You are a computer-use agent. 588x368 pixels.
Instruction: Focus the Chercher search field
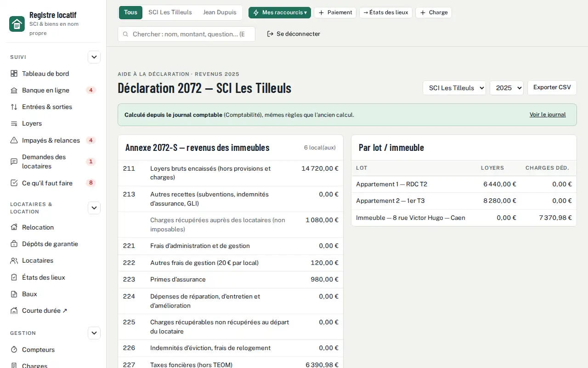pos(187,34)
